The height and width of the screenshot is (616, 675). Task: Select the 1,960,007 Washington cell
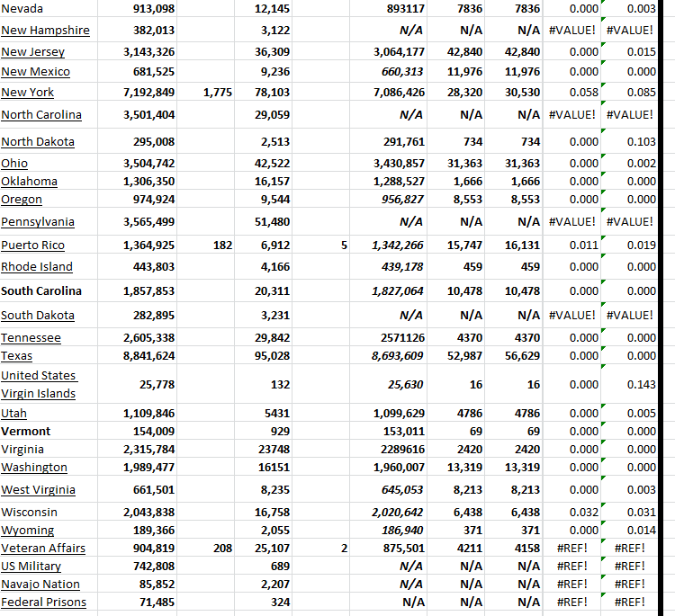389,467
